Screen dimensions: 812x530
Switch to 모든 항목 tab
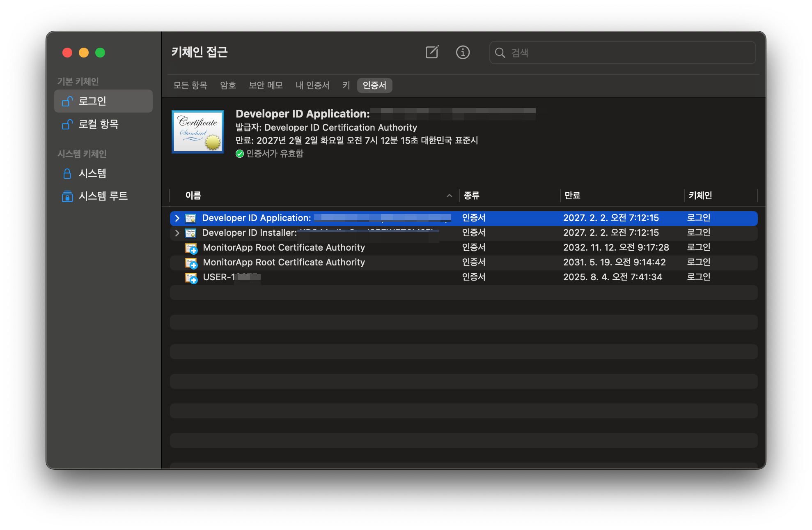(x=190, y=85)
